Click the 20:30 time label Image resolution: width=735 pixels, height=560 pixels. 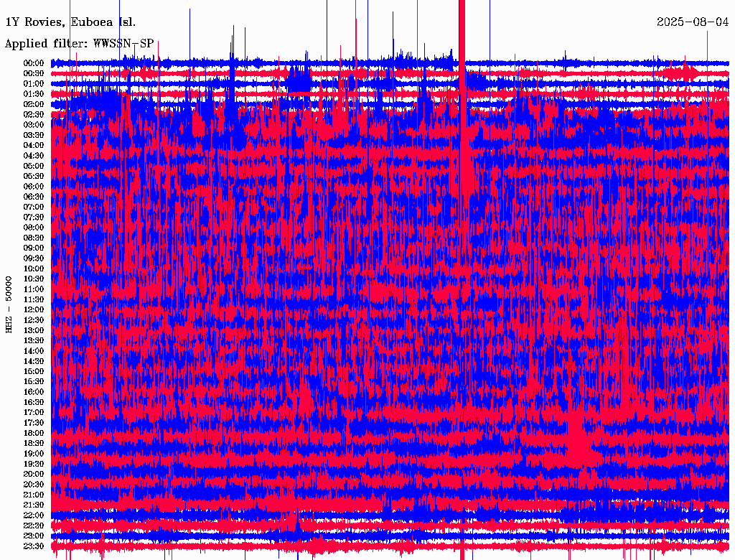pyautogui.click(x=34, y=485)
